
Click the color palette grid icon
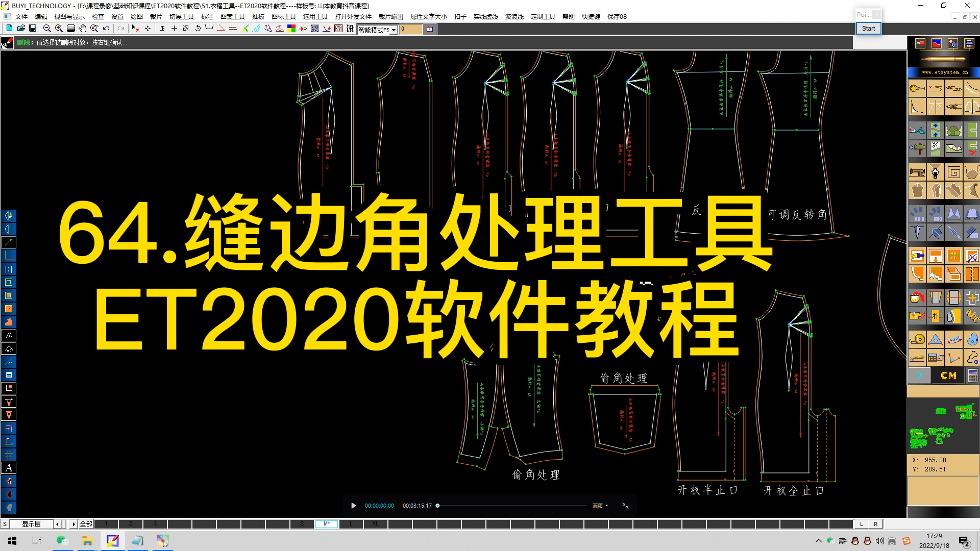pyautogui.click(x=291, y=29)
